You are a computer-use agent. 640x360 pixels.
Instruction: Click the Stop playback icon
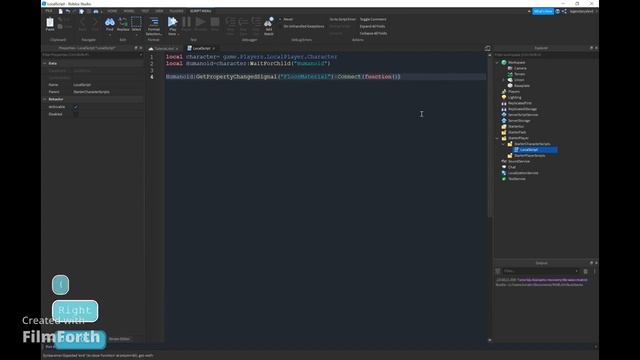pos(215,22)
